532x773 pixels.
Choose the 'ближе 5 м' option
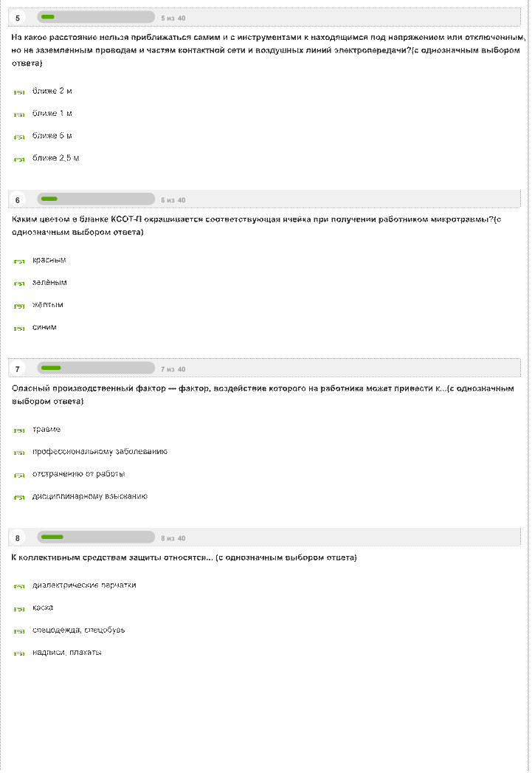(19, 137)
